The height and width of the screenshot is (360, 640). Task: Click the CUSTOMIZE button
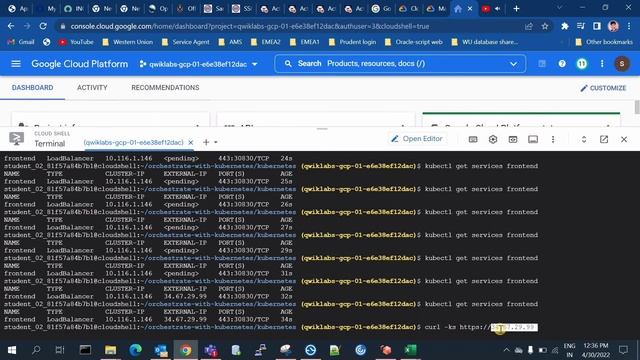(603, 88)
